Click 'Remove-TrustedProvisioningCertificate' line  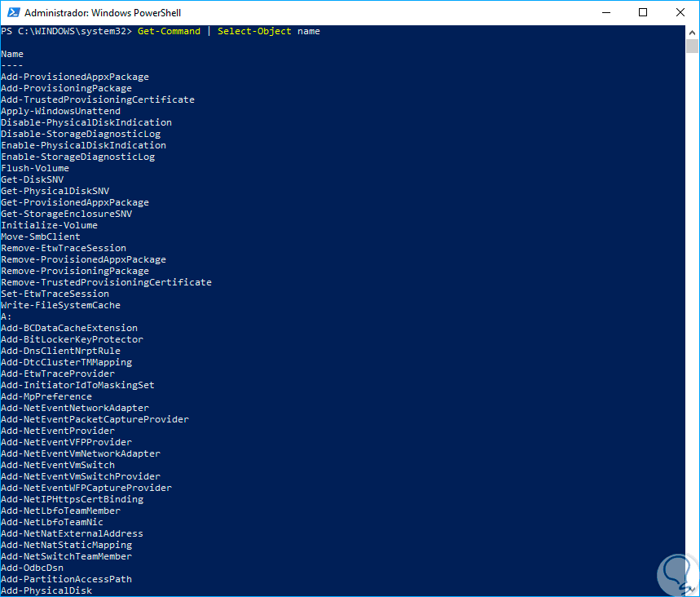106,282
